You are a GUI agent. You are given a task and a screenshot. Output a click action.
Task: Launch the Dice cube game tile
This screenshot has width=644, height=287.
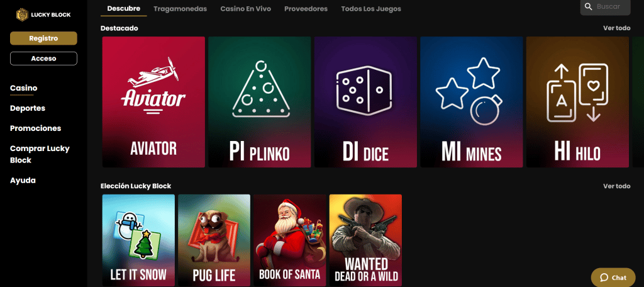click(x=365, y=102)
